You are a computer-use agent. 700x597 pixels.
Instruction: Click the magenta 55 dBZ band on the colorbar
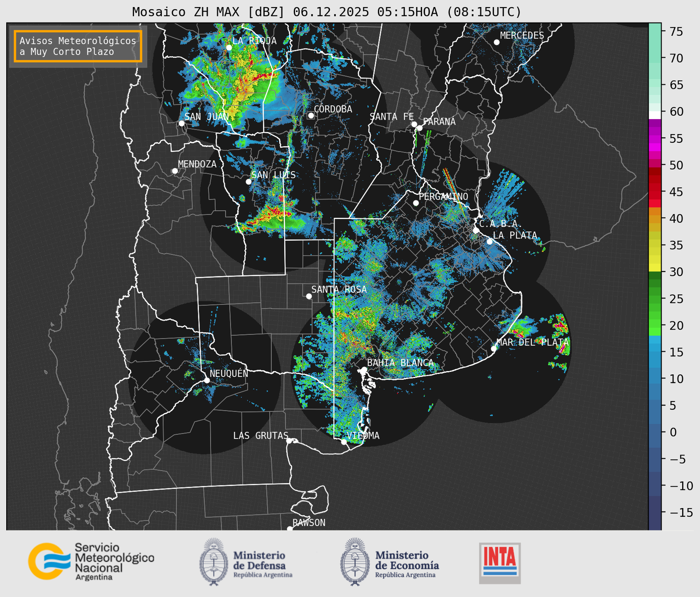point(655,139)
